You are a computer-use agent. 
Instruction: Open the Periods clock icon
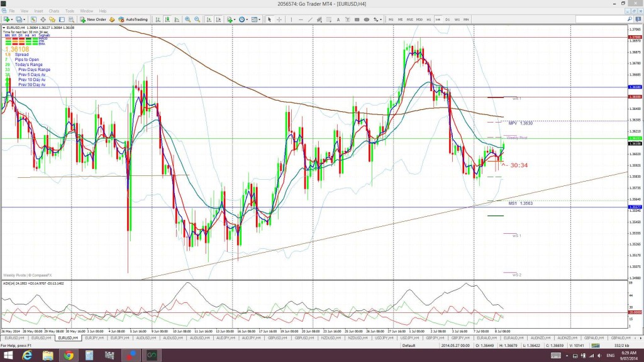[242, 19]
